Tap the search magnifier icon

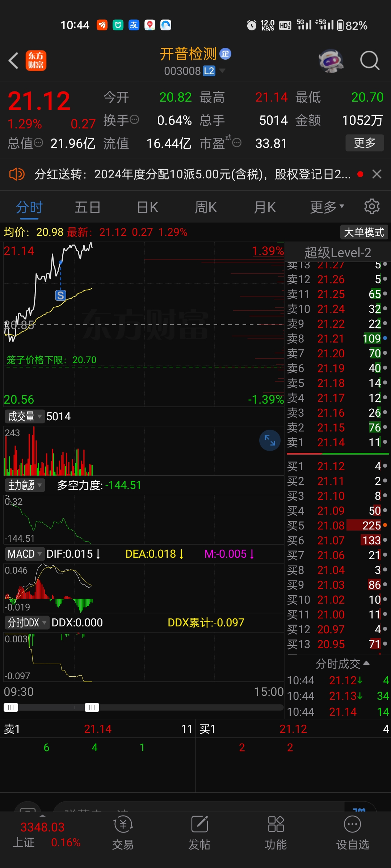coord(370,60)
